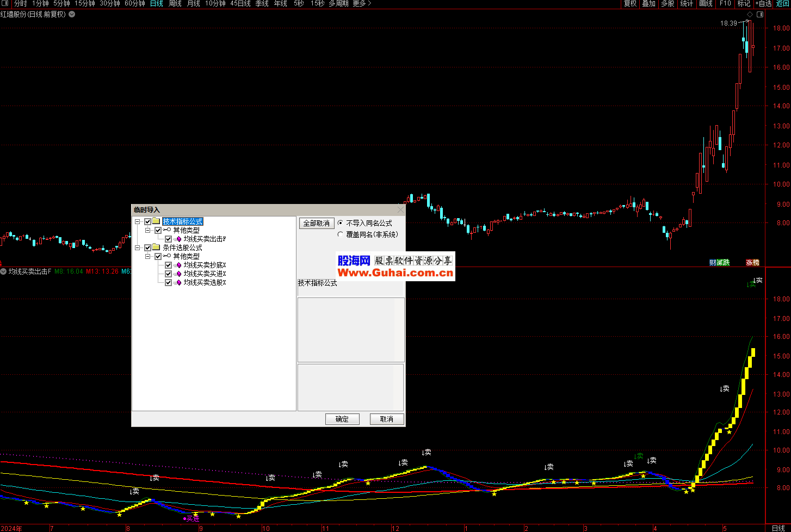
Task: Click the magenta cube icon of 均线买卖抄底X
Action: tap(178, 265)
